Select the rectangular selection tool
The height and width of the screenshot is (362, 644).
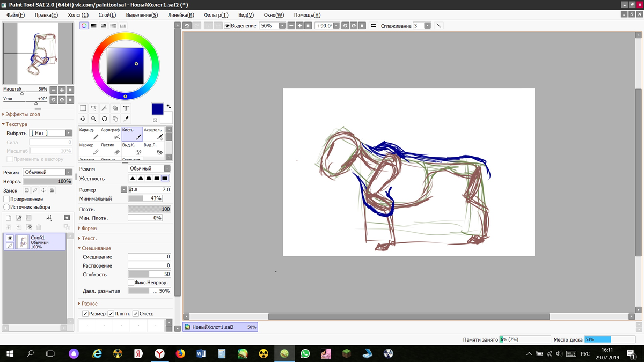(83, 108)
